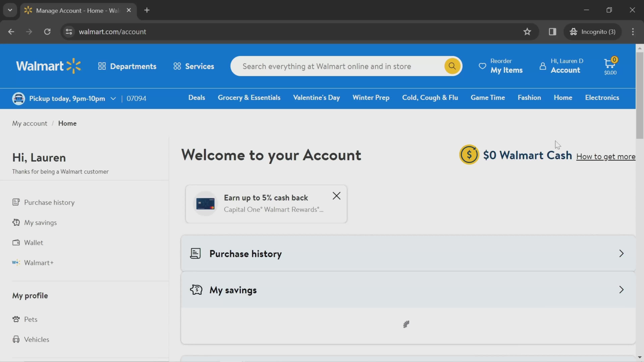View site information icon in address bar
Image resolution: width=644 pixels, height=362 pixels.
[x=69, y=32]
